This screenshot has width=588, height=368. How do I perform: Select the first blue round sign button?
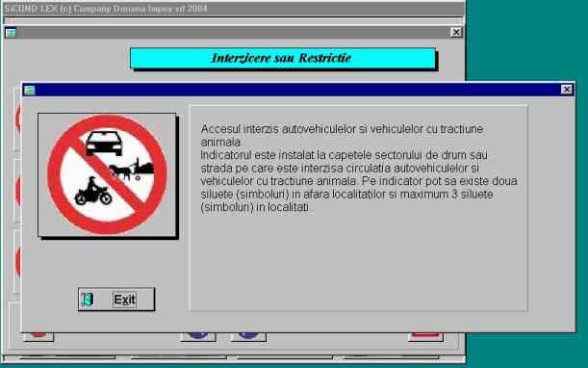[x=198, y=336]
